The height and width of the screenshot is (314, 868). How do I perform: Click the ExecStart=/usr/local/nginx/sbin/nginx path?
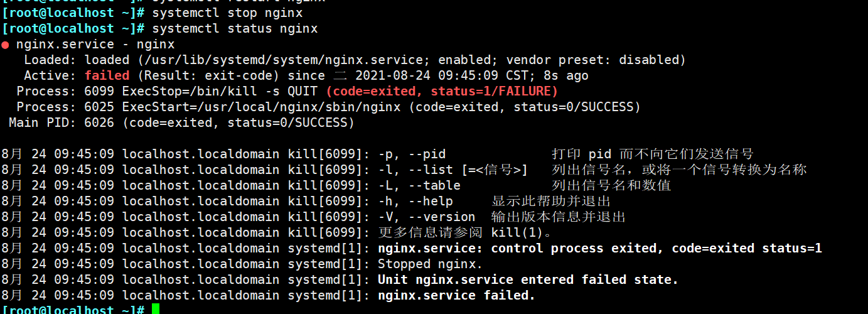click(261, 107)
